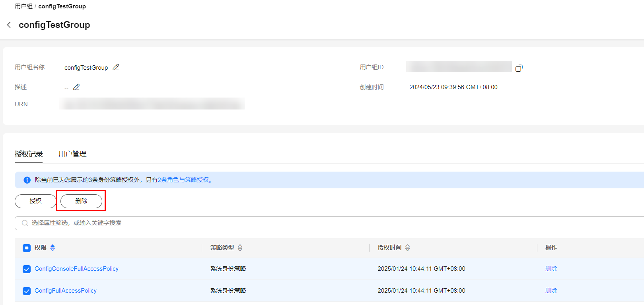Click the 授权 button
This screenshot has width=644, height=305.
[x=35, y=201]
